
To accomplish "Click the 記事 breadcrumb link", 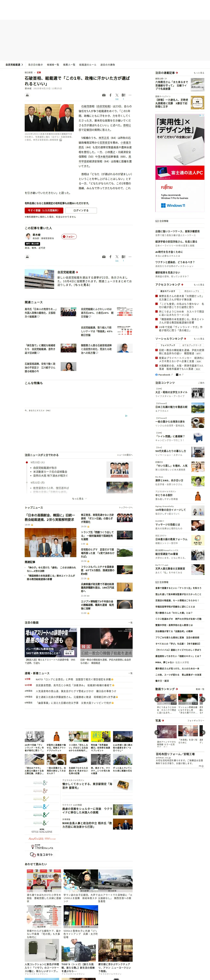I will click(x=39, y=72).
